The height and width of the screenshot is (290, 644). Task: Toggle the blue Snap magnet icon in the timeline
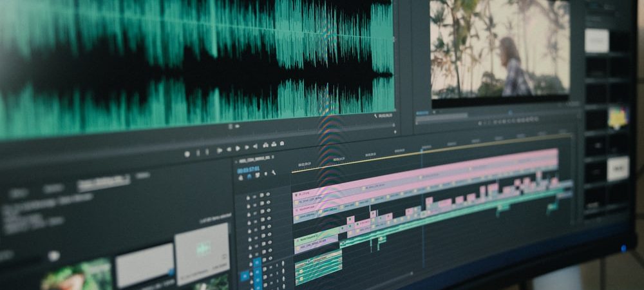[x=249, y=177]
